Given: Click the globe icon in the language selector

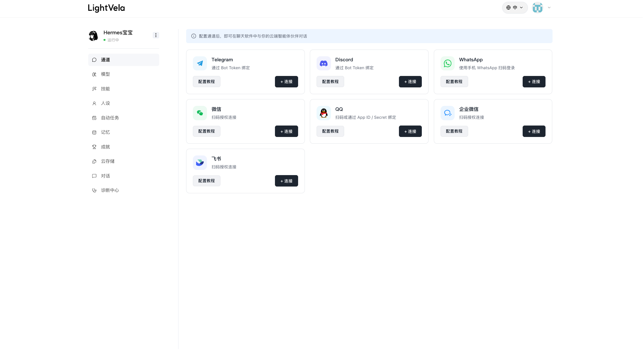Looking at the screenshot, I should pyautogui.click(x=509, y=8).
